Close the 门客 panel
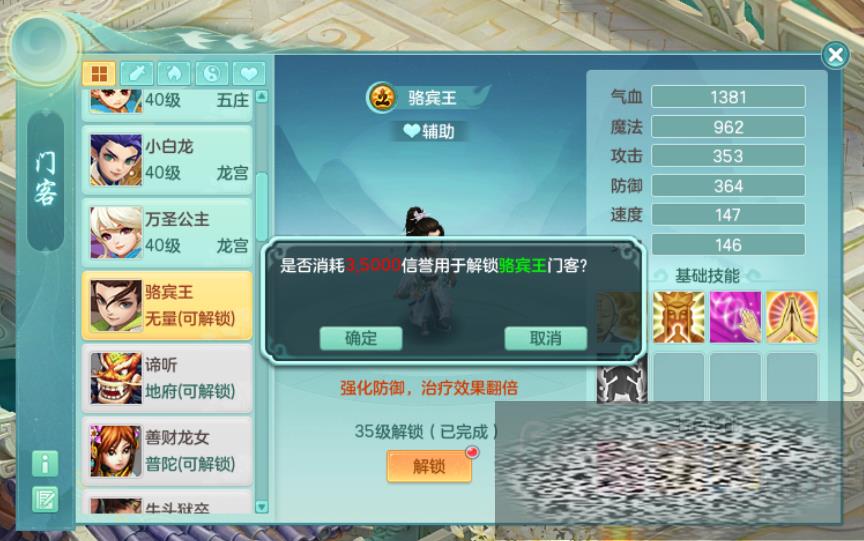This screenshot has height=541, width=864. 835,55
